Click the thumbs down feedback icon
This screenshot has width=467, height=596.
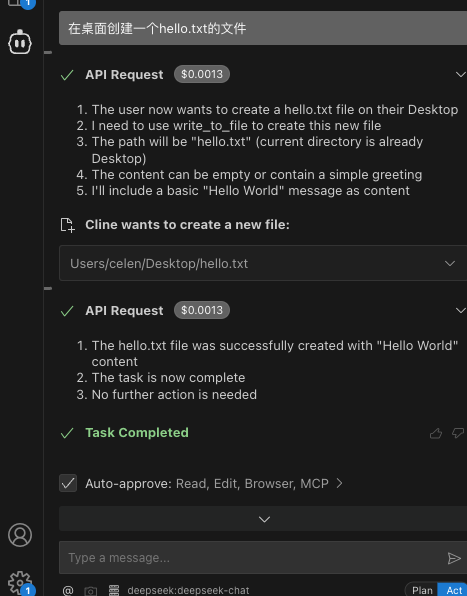click(x=458, y=433)
